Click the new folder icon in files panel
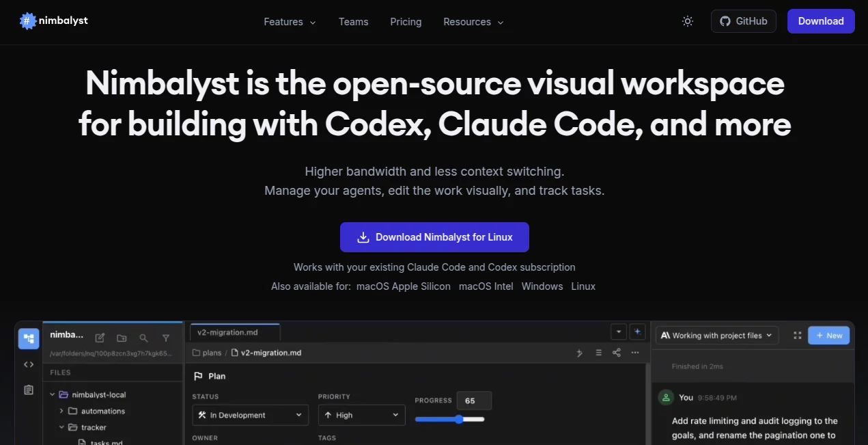The image size is (868, 445). point(122,338)
